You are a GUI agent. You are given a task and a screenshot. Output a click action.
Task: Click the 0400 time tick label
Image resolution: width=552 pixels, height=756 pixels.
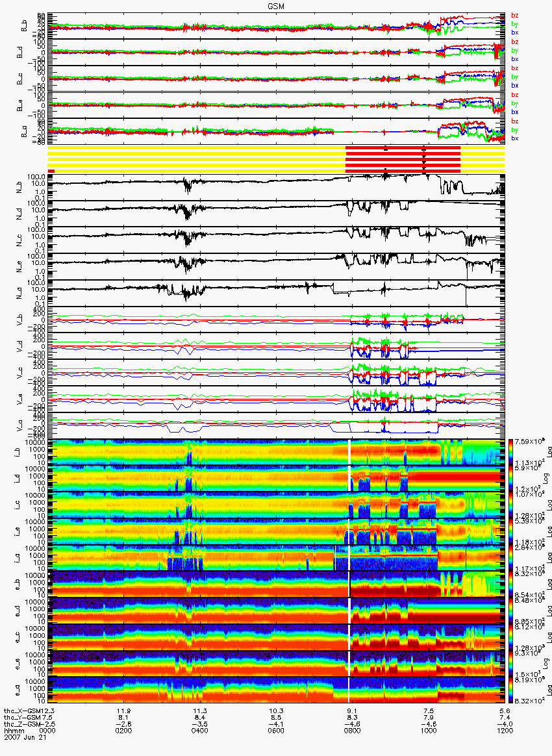[x=200, y=731]
